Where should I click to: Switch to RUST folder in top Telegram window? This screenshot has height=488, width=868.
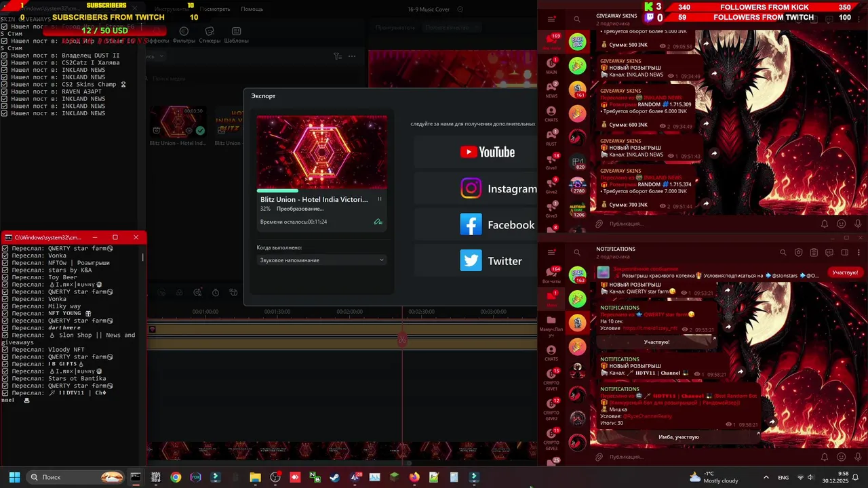point(551,138)
